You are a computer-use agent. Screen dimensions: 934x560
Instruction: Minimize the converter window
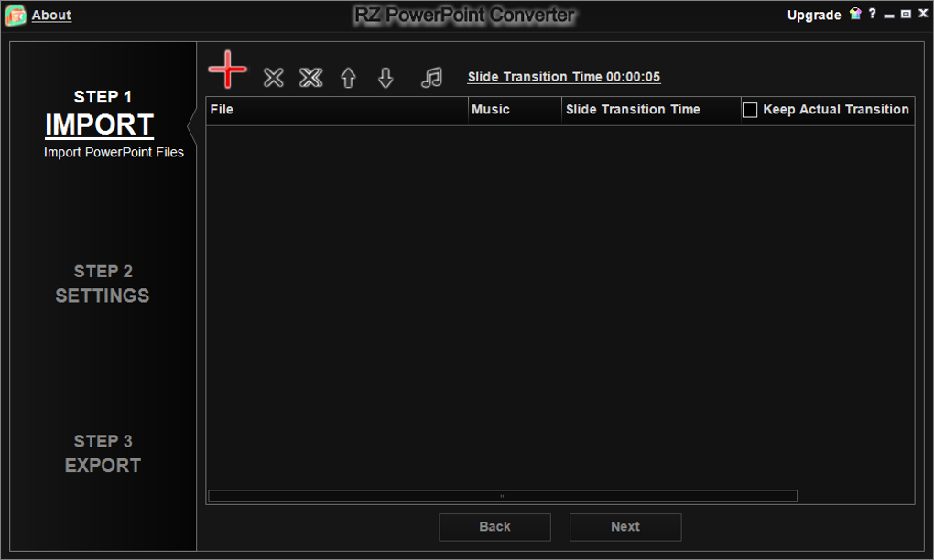889,15
